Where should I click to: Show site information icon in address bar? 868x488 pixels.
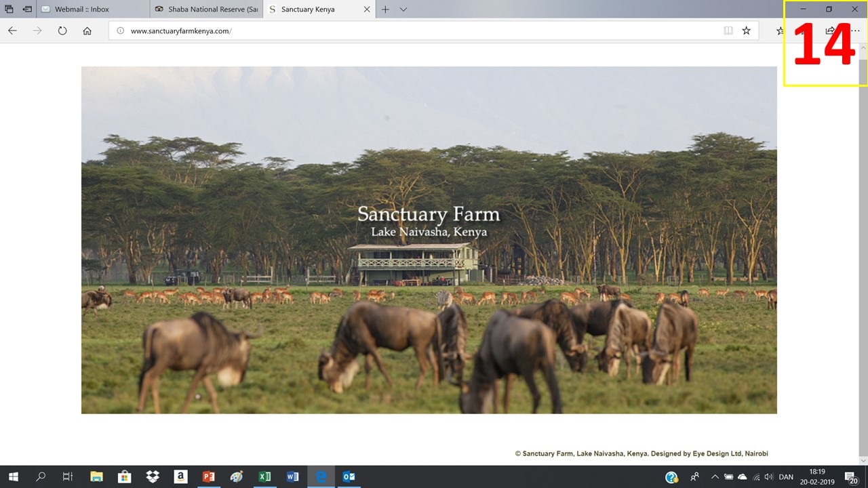[x=120, y=30]
